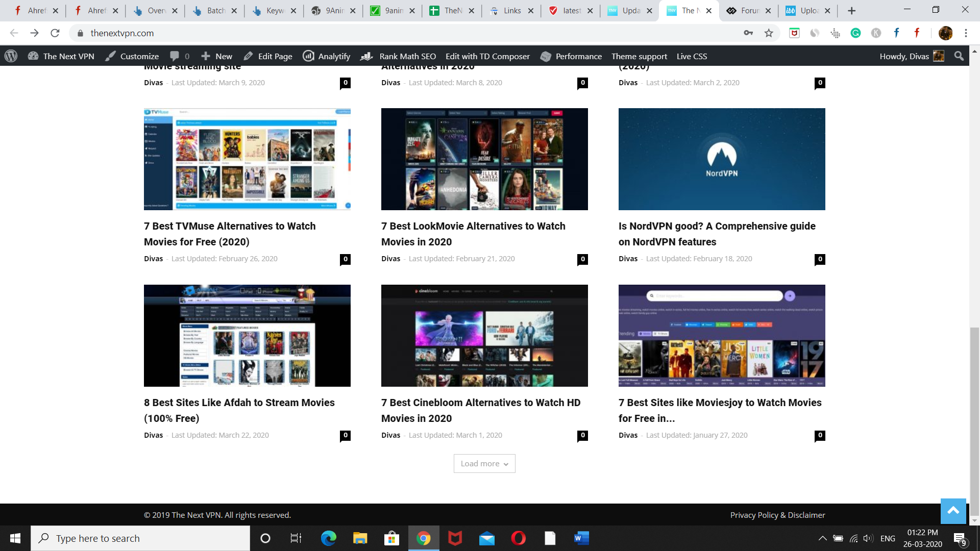Go back to the previous page
Viewport: 980px width, 551px height.
(14, 33)
